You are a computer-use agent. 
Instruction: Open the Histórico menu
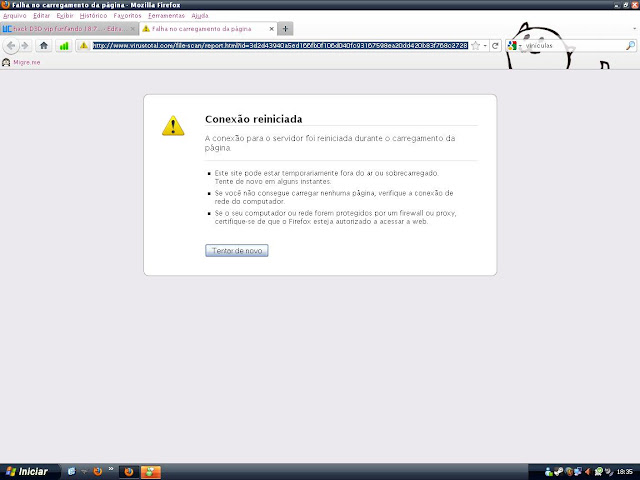tap(93, 16)
